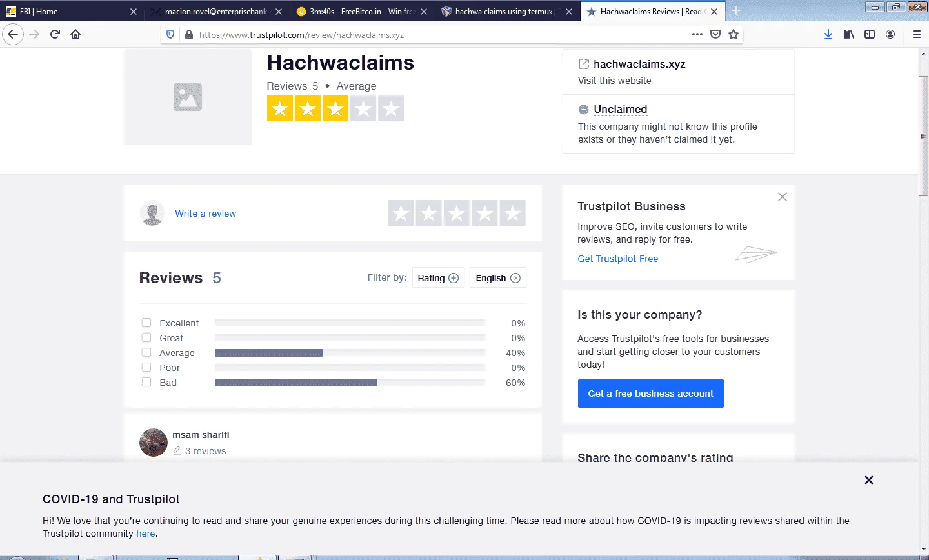Rate three stars in the review box

(x=457, y=213)
